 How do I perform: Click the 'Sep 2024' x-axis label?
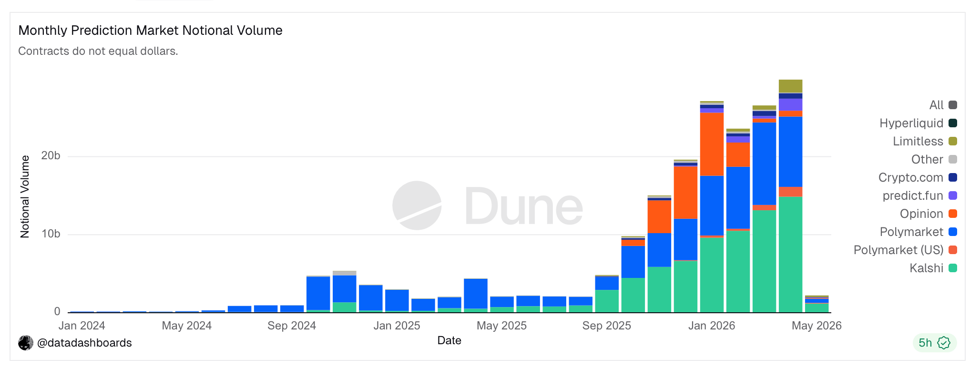[292, 326]
